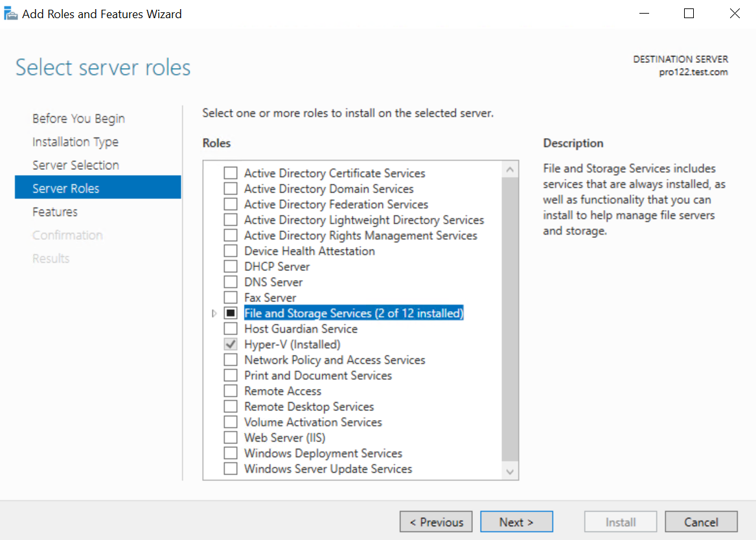Tick the DNS Server role checkbox
This screenshot has height=540, width=756.
(231, 282)
